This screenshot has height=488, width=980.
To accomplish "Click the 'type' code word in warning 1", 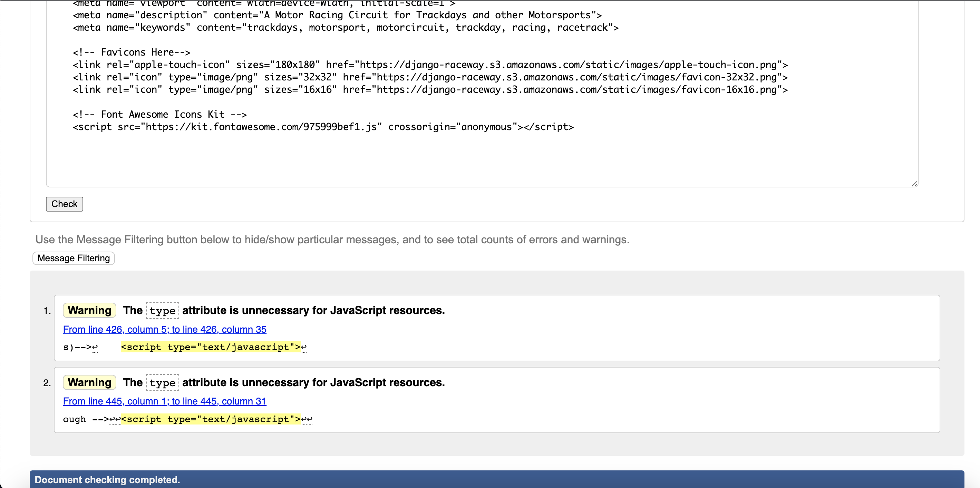I will (x=163, y=311).
